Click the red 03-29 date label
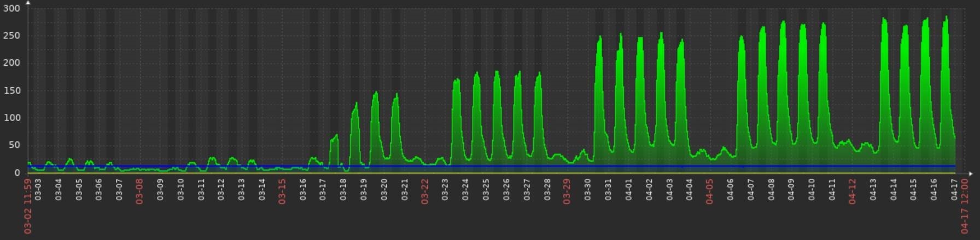This screenshot has height=240, width=980. 567,191
